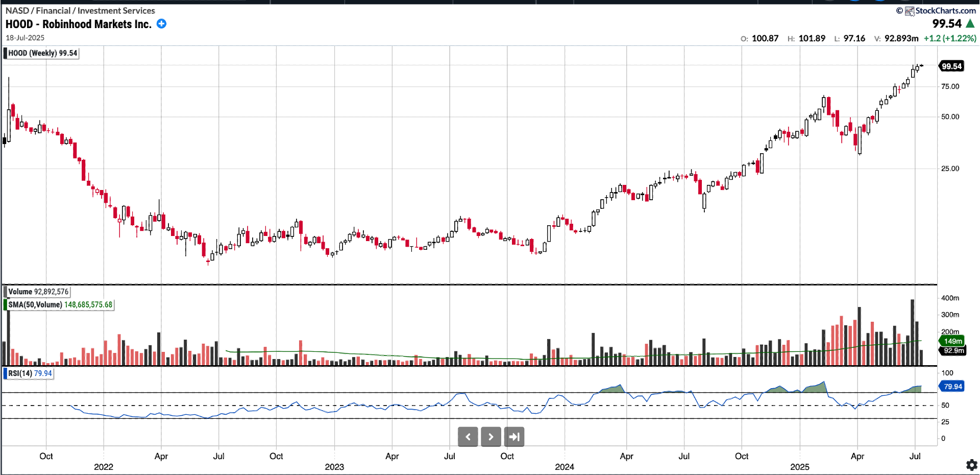Click the green 149m volume SMA tag

[952, 341]
